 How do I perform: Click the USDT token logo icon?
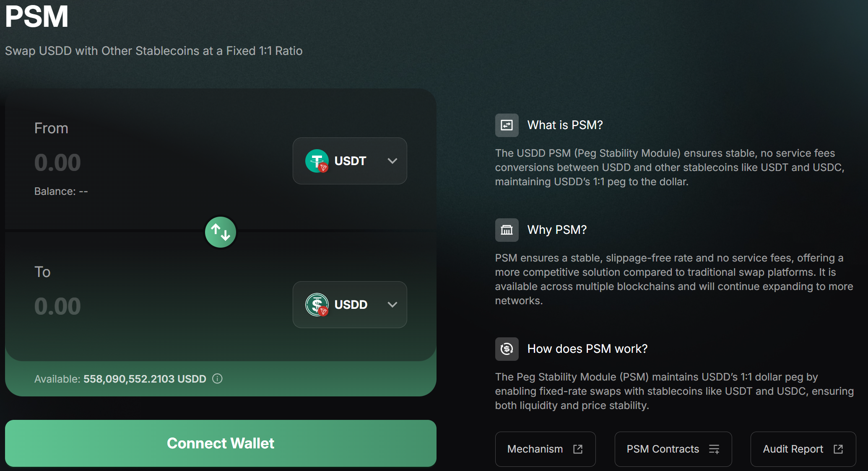coord(317,161)
